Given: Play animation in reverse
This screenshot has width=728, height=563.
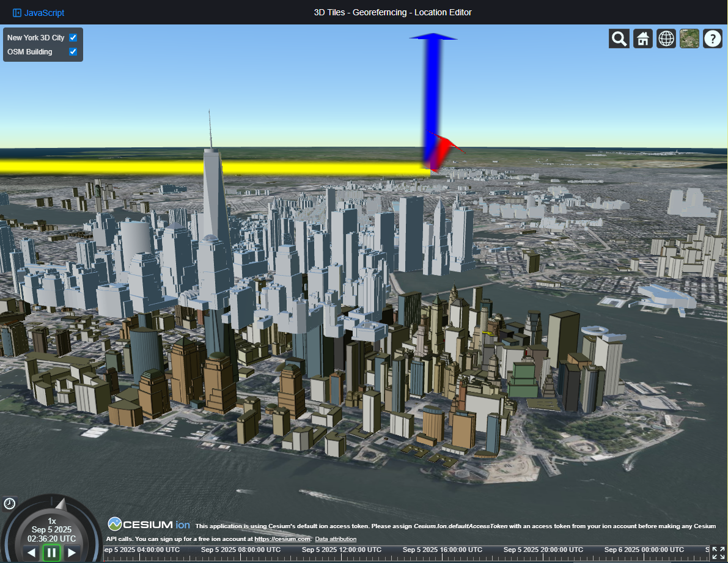Looking at the screenshot, I should pyautogui.click(x=31, y=553).
